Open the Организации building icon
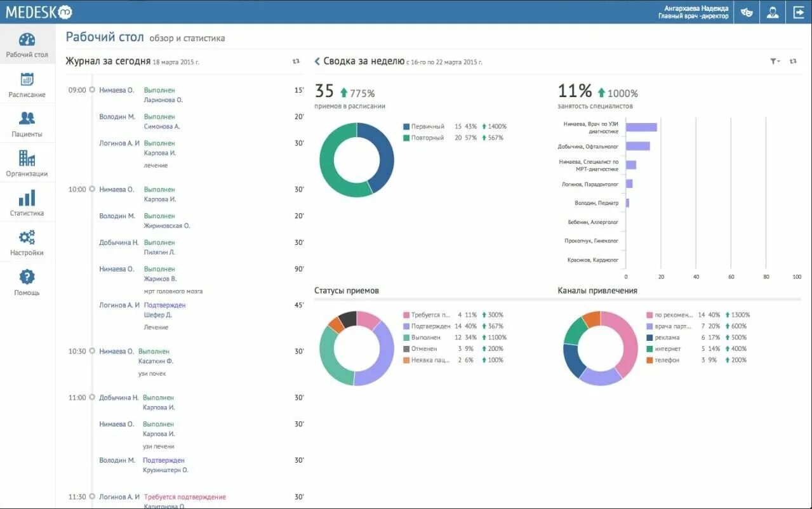The height and width of the screenshot is (509, 812). (x=27, y=158)
